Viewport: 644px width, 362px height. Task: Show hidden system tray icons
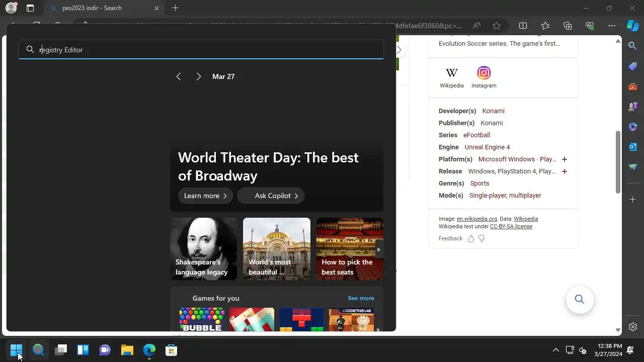click(555, 350)
